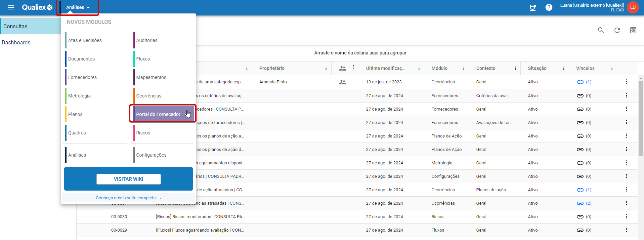Click the (2) vínculos count link
644x240 pixels.
589,203
